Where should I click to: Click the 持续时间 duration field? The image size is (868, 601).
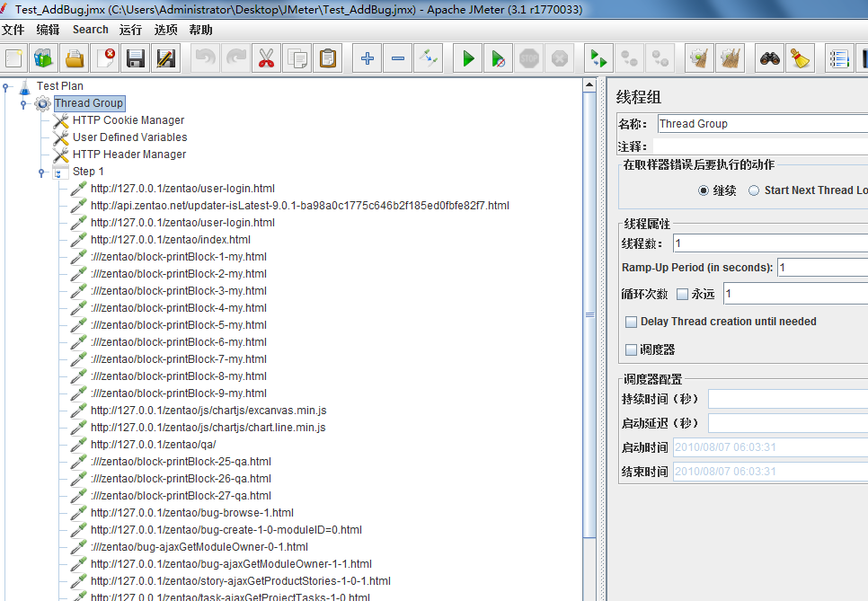coord(788,399)
